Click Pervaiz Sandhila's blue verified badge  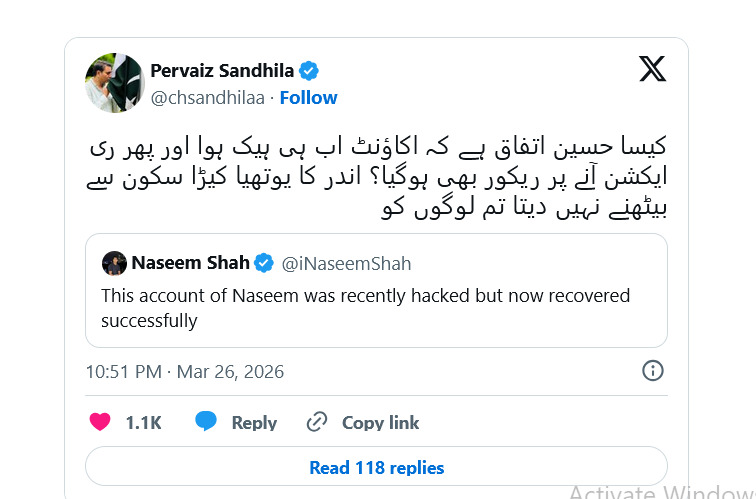[x=310, y=70]
